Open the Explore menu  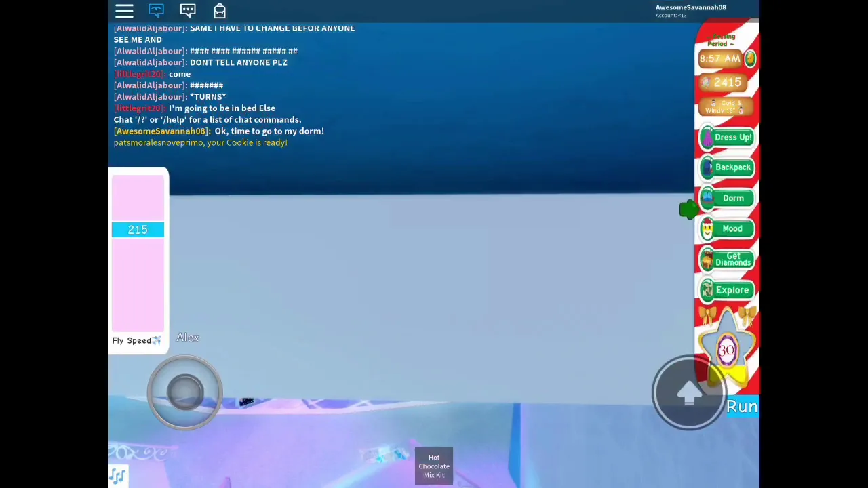[x=726, y=290]
